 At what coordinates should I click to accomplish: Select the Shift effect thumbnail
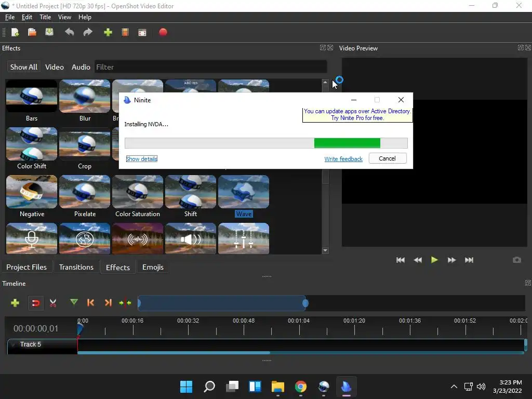191,192
